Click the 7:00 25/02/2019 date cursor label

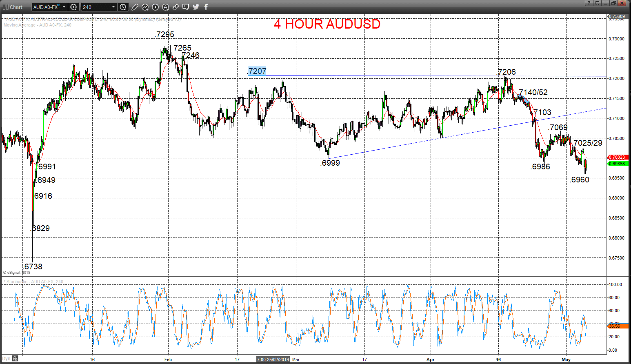point(273,360)
